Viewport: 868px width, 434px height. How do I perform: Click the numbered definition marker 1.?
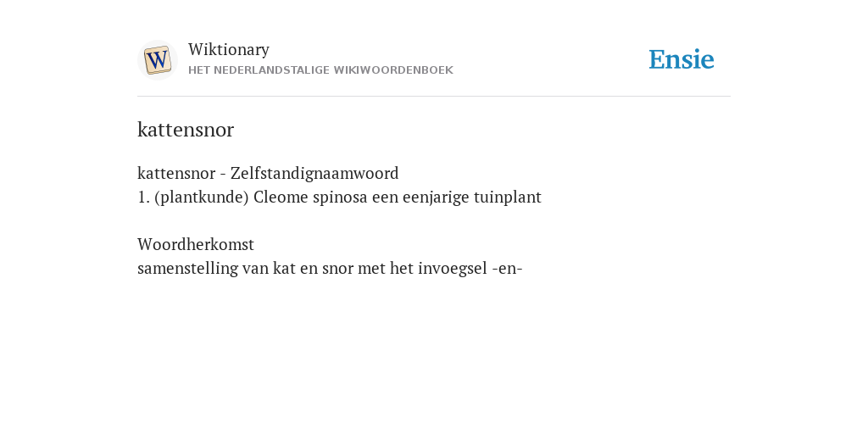point(143,197)
